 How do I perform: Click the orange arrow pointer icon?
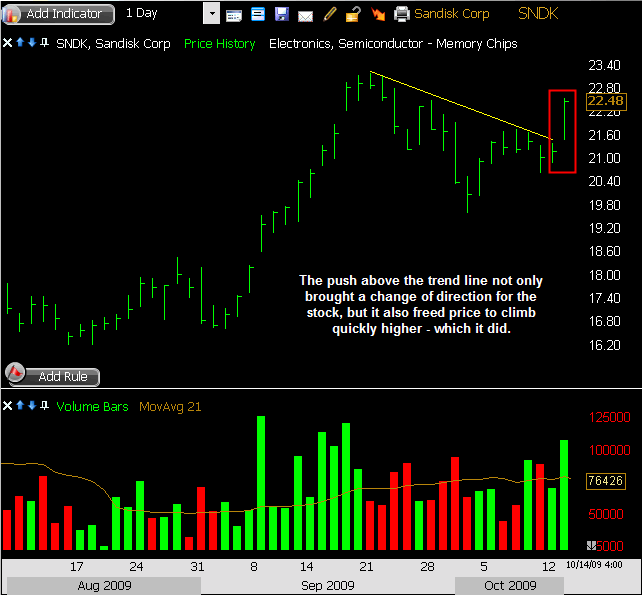tap(378, 14)
